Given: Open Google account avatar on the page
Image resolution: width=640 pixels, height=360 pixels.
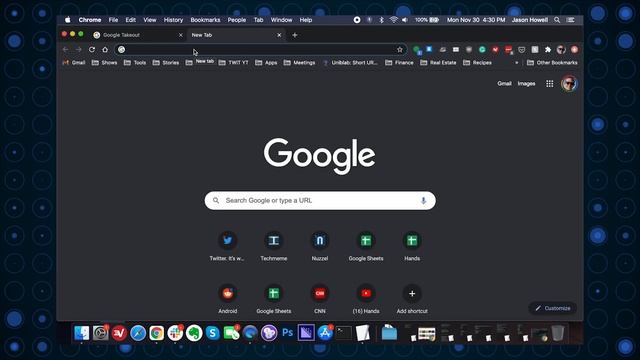Looking at the screenshot, I should pyautogui.click(x=569, y=84).
